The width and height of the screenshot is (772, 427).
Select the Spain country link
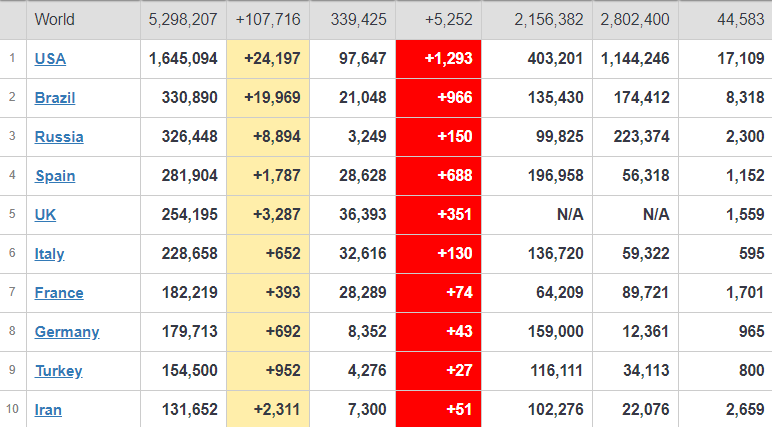pyautogui.click(x=55, y=176)
